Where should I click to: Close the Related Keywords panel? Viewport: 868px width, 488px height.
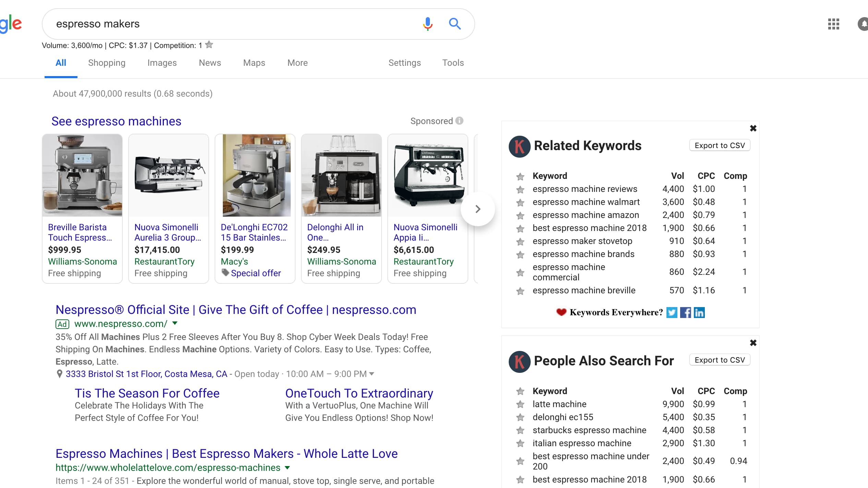click(753, 128)
